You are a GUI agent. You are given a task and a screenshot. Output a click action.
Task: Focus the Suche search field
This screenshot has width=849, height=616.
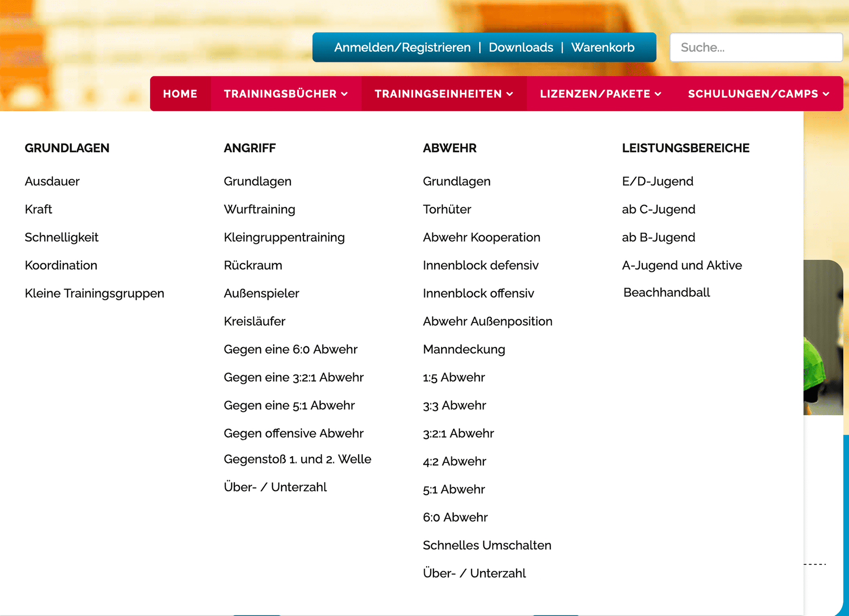[x=756, y=47]
